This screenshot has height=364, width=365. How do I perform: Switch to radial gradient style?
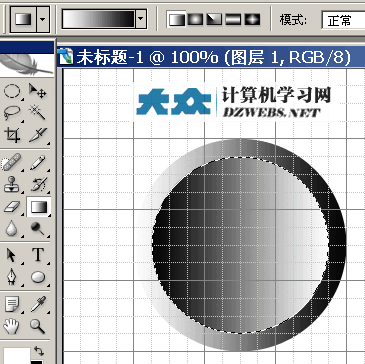click(x=194, y=20)
